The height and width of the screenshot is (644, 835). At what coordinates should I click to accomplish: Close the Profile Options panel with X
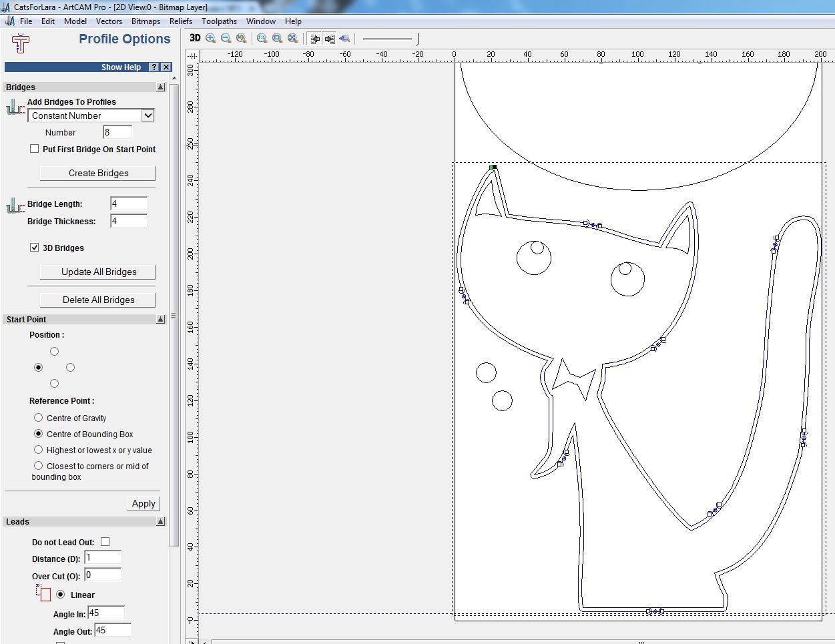point(166,67)
